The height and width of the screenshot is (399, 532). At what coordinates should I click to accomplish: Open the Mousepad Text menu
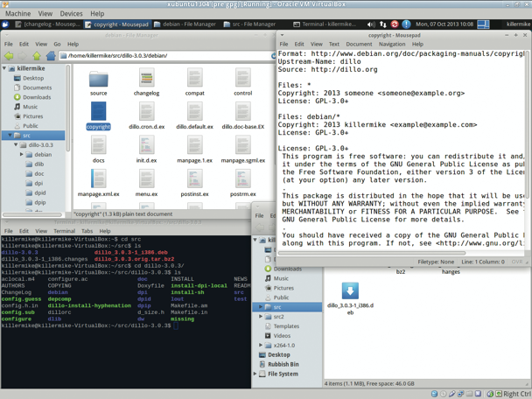(x=334, y=44)
